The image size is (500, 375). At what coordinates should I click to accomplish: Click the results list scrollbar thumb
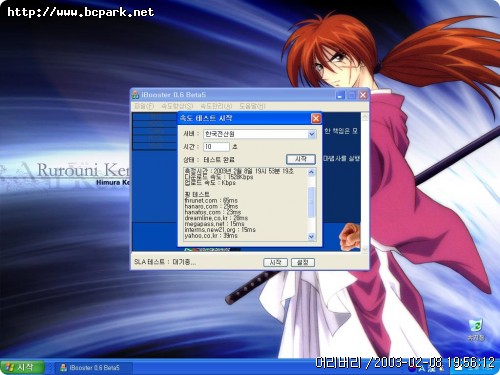311,202
